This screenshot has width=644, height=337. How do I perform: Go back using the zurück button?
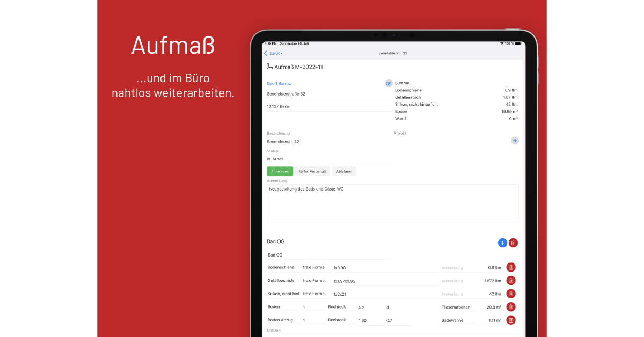pyautogui.click(x=273, y=53)
